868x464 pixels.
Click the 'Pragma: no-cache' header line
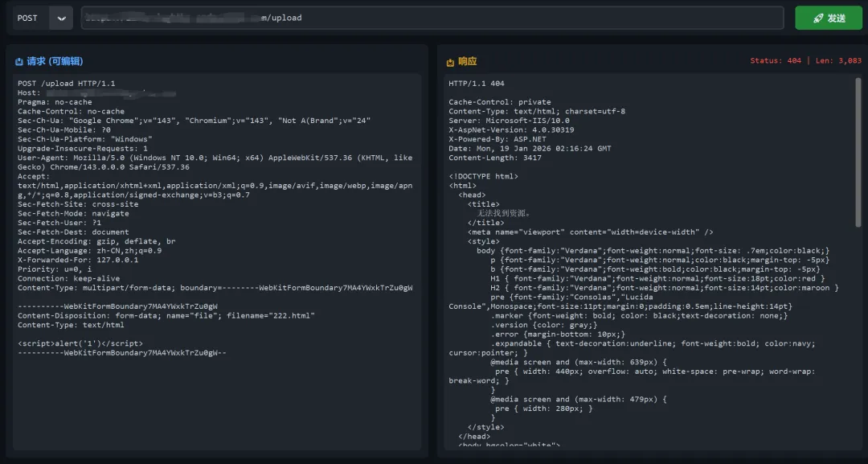[x=55, y=102]
